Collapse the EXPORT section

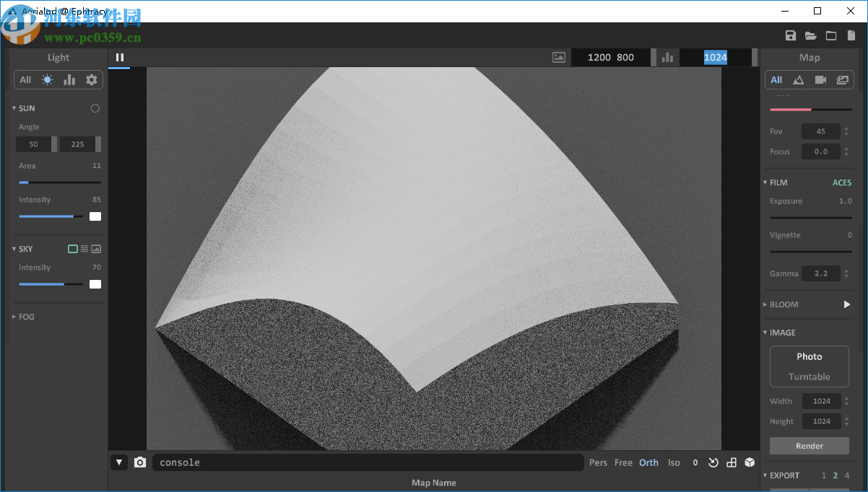click(781, 475)
